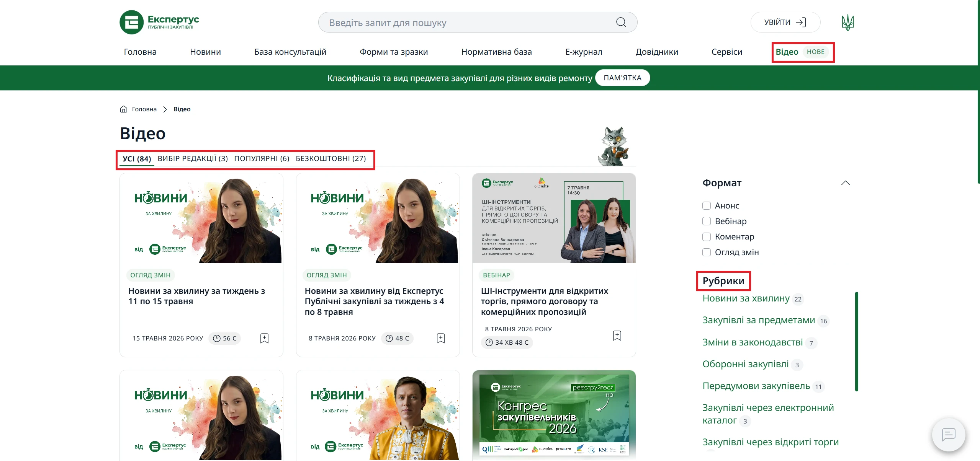This screenshot has height=461, width=980.
Task: Click the ПАМ'ЯТКА banner button
Action: coord(622,78)
